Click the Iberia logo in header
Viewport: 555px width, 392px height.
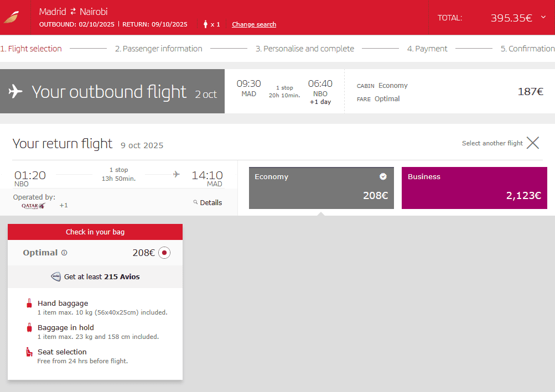12,17
